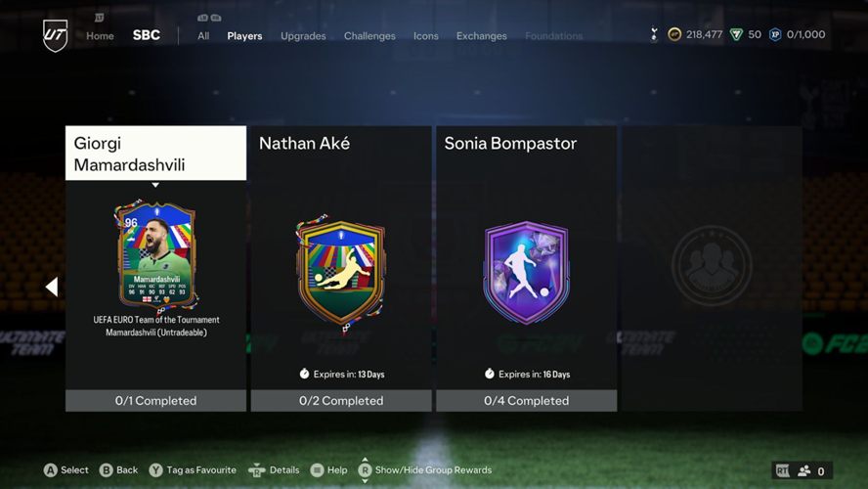Click the UT shield logo
Viewport: 868px width, 489px height.
click(x=56, y=35)
